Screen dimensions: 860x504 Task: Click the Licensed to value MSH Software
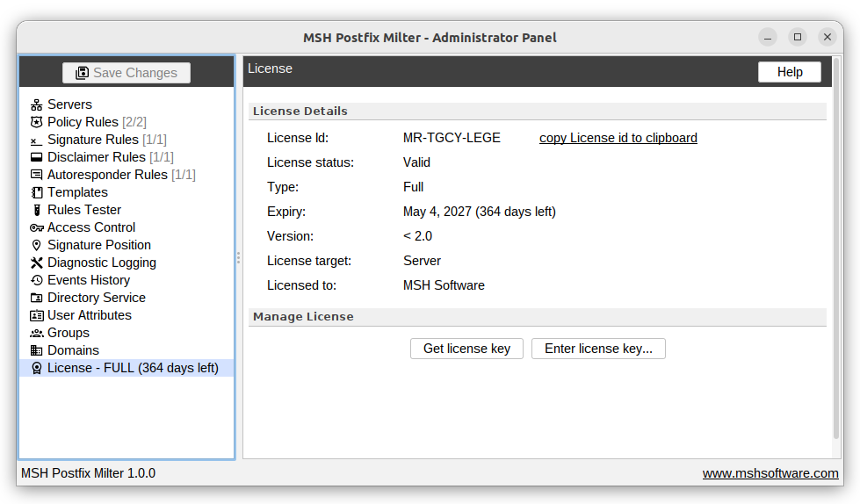(444, 285)
